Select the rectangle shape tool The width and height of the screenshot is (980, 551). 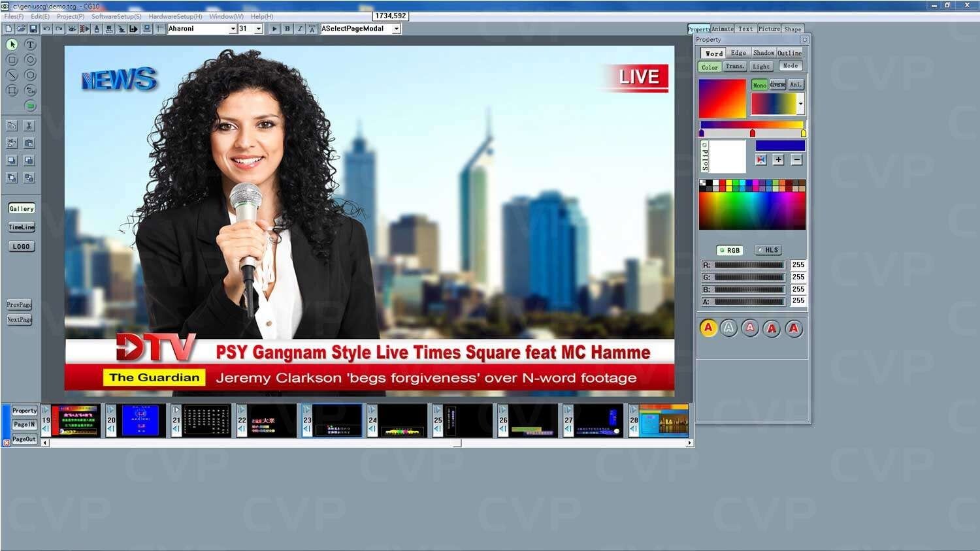[x=12, y=59]
